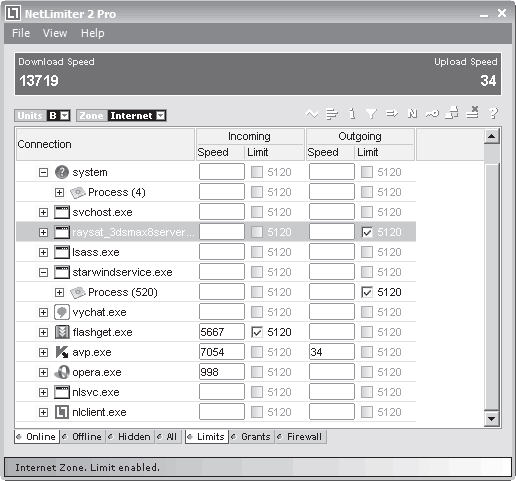
Task: Click the network computers toolbar icon
Action: click(x=452, y=113)
